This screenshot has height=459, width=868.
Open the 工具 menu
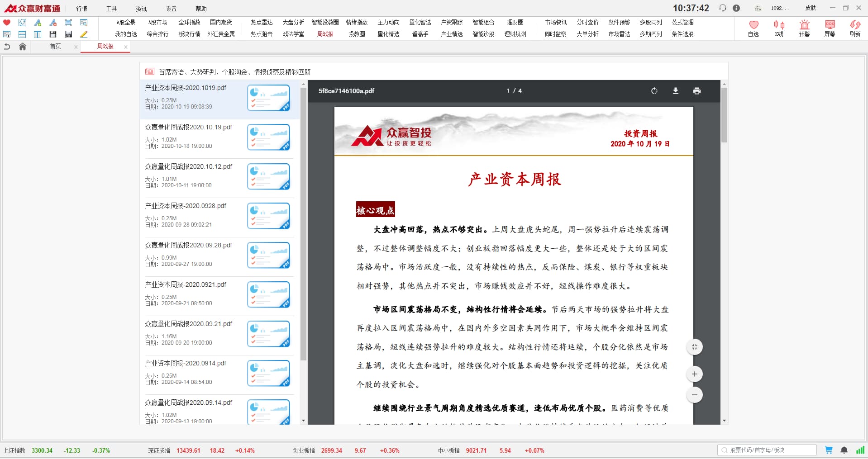pos(112,9)
